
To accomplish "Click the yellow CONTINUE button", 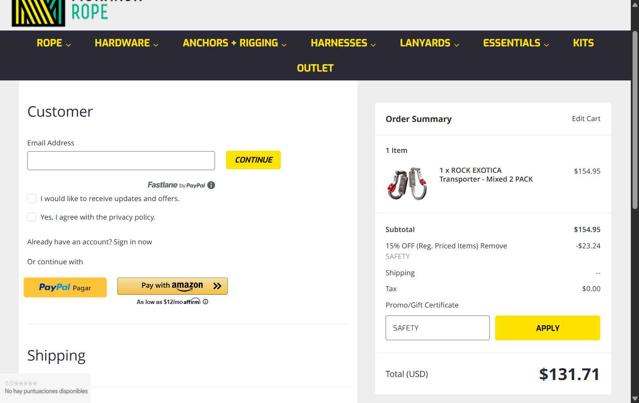I will click(253, 160).
